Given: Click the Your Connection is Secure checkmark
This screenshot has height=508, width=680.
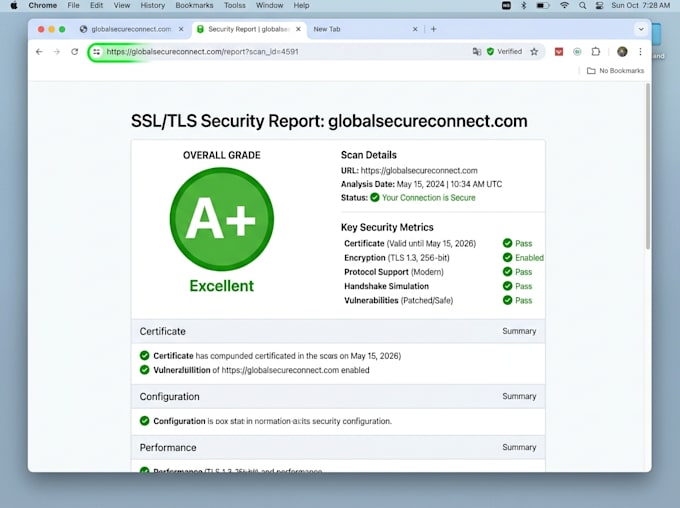Looking at the screenshot, I should [375, 197].
